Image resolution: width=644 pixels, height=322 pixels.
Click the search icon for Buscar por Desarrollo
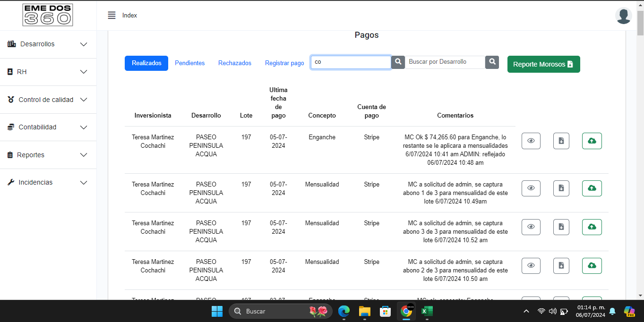coord(492,62)
